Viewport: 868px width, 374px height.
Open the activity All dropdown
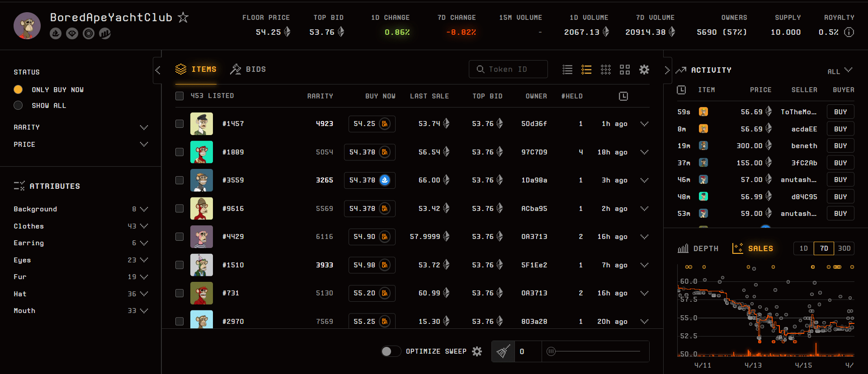point(840,71)
